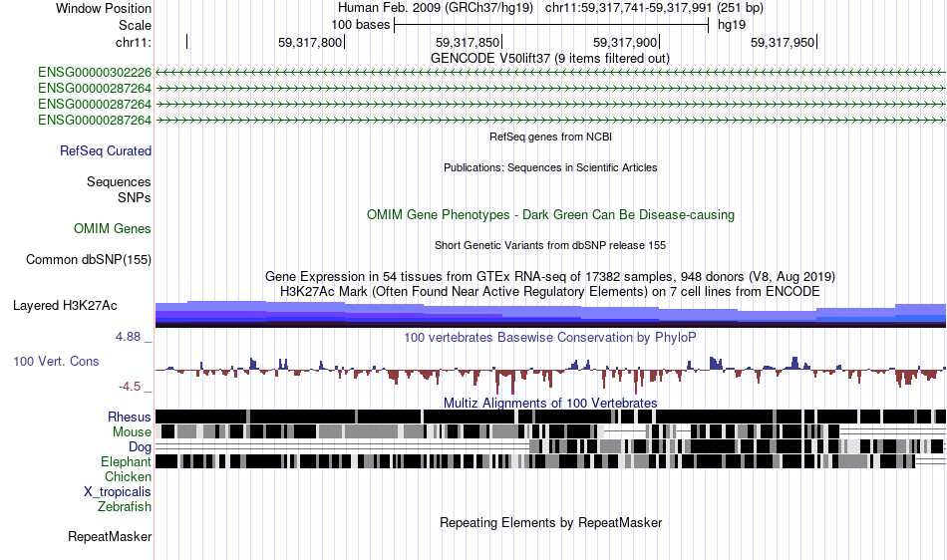Click the OMIM Genes track label

[x=113, y=229]
